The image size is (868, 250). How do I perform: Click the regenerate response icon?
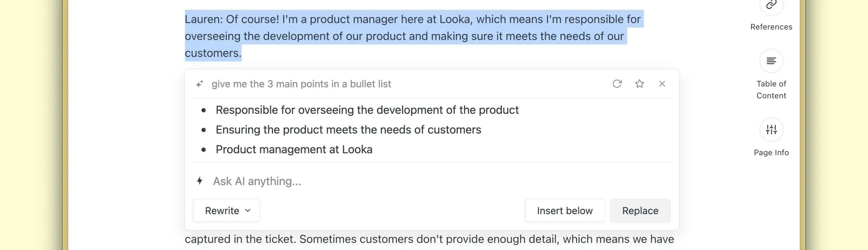pos(617,84)
